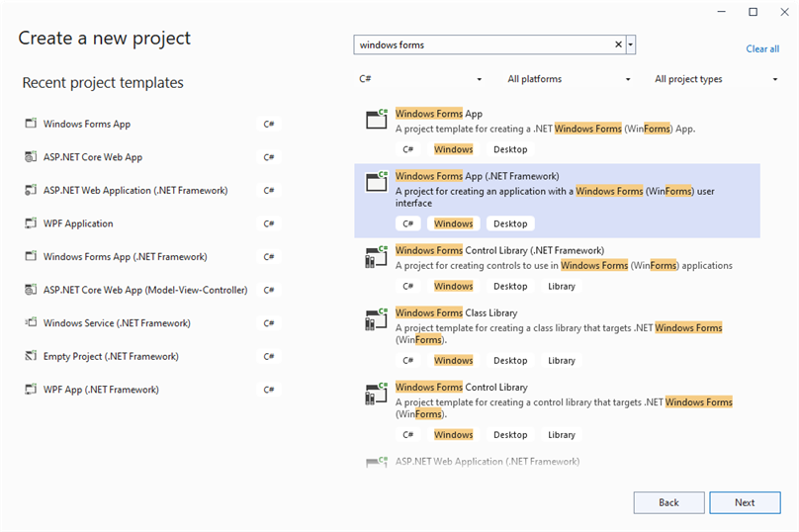This screenshot has width=799, height=532.
Task: Click Desktop tag of Windows Forms App result
Action: coord(510,149)
